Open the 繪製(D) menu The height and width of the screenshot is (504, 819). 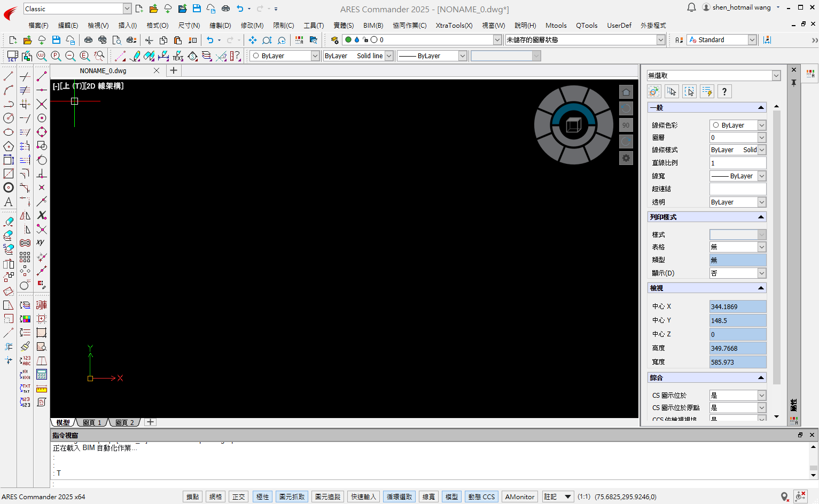(x=220, y=25)
